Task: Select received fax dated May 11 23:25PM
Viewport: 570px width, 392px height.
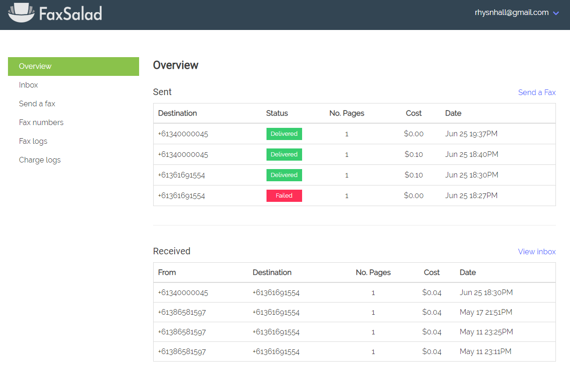Action: pyautogui.click(x=355, y=332)
